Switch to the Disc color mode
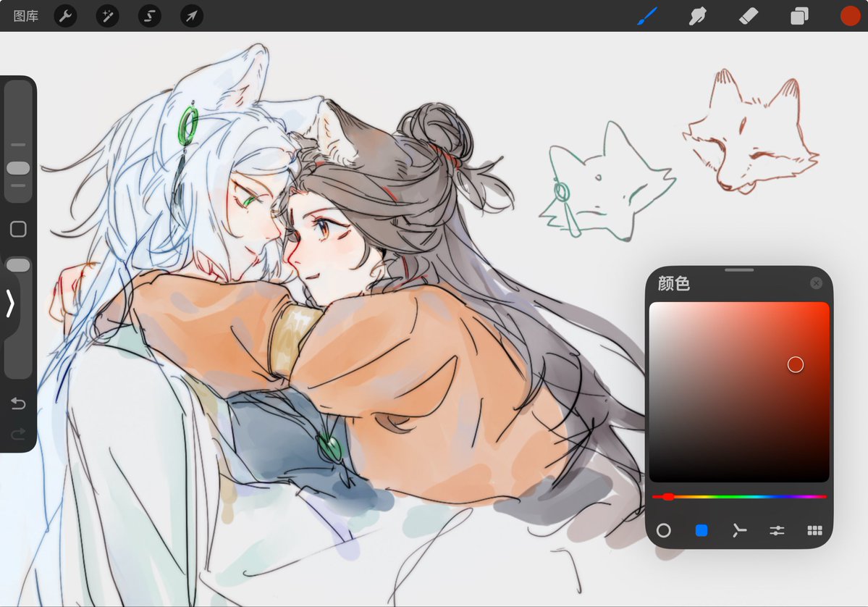Viewport: 868px width, 607px height. 664,530
